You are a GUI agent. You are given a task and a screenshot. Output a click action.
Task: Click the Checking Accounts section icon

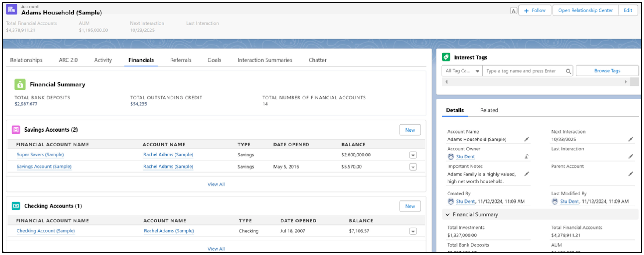coord(16,206)
